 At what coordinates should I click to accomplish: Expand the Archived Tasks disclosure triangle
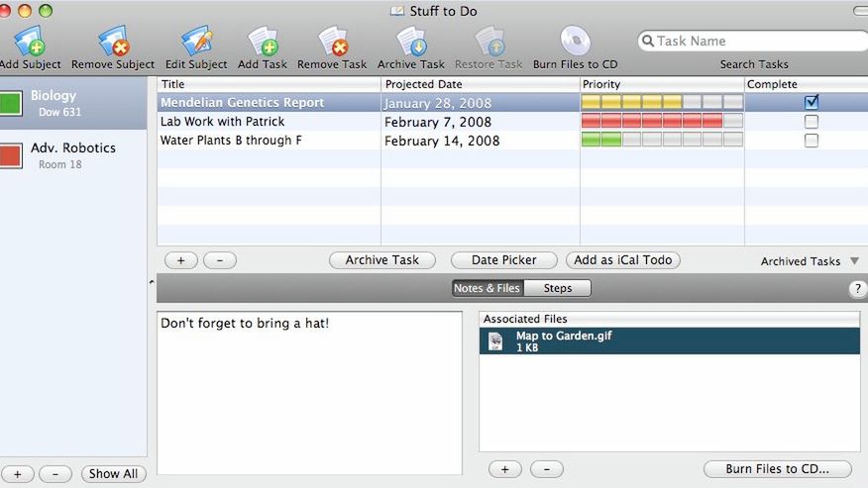pos(854,261)
